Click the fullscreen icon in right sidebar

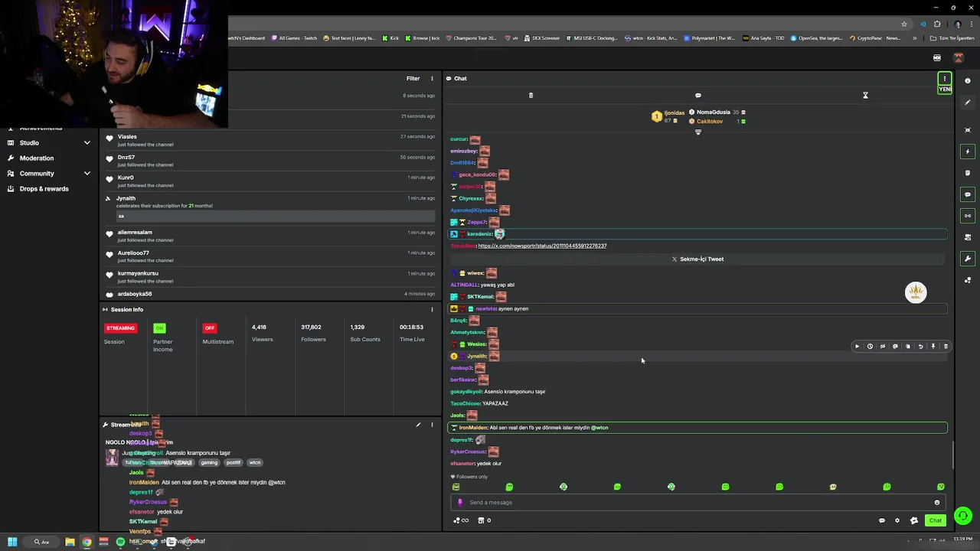coord(968,130)
